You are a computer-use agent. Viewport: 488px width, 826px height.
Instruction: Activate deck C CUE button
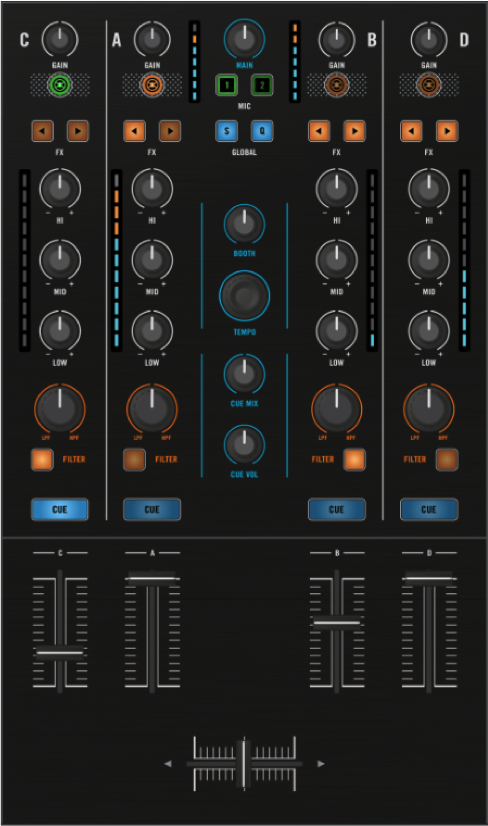coord(60,509)
